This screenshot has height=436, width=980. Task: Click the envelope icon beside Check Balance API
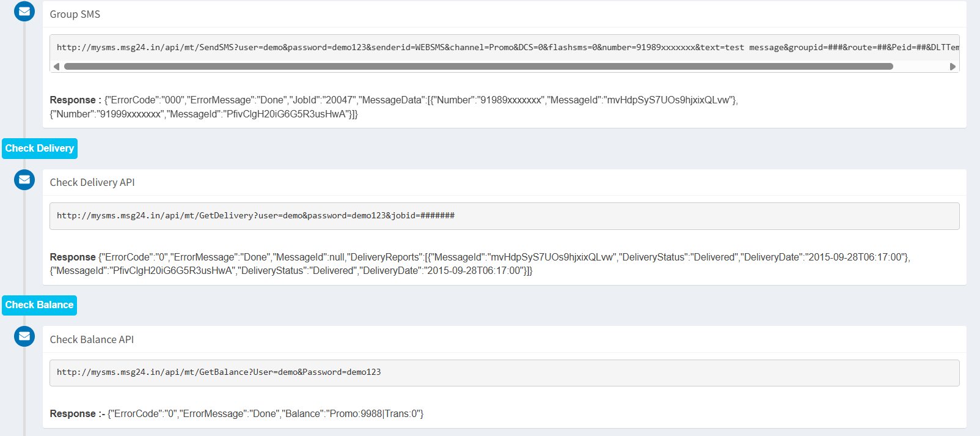click(x=24, y=336)
